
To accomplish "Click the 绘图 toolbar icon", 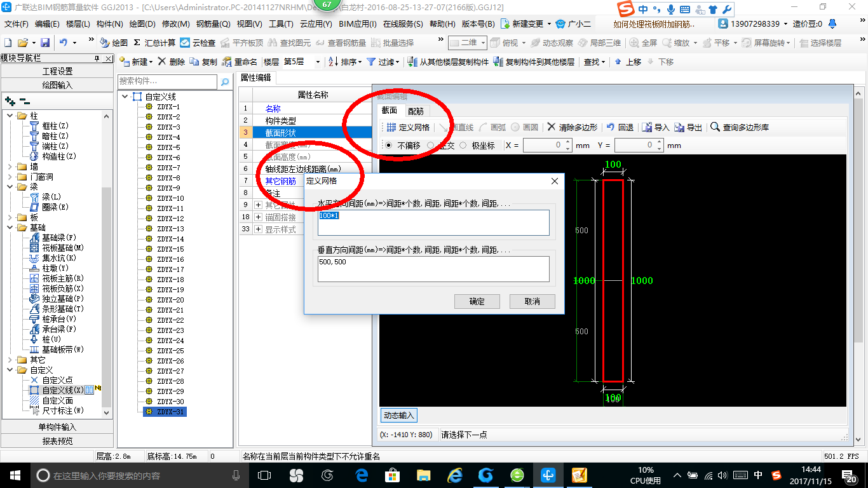I will tap(114, 43).
